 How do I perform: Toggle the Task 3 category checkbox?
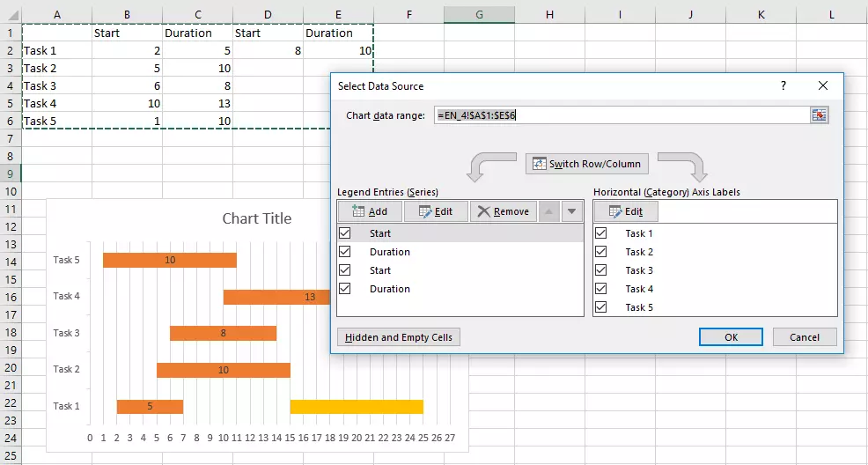pyautogui.click(x=601, y=270)
